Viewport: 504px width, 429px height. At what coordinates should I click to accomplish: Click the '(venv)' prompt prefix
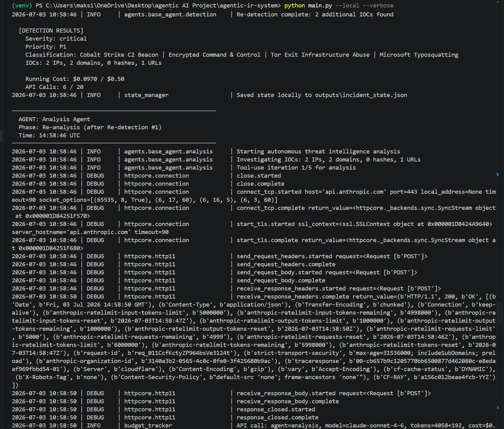coord(22,6)
